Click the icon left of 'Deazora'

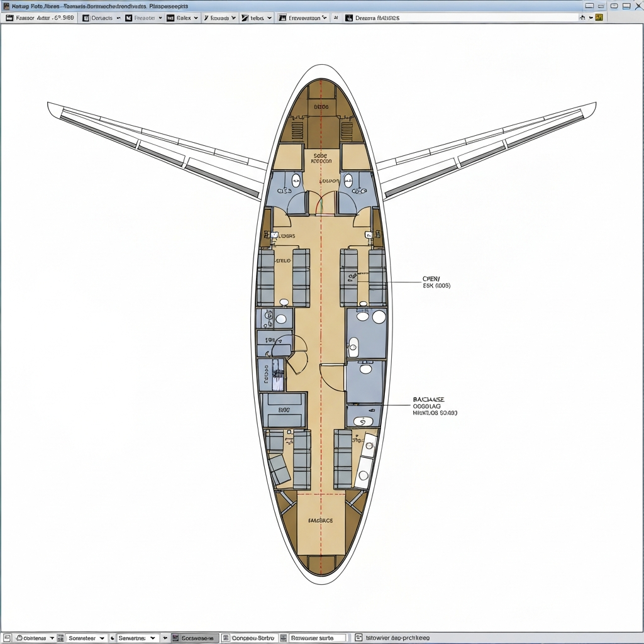(x=348, y=18)
